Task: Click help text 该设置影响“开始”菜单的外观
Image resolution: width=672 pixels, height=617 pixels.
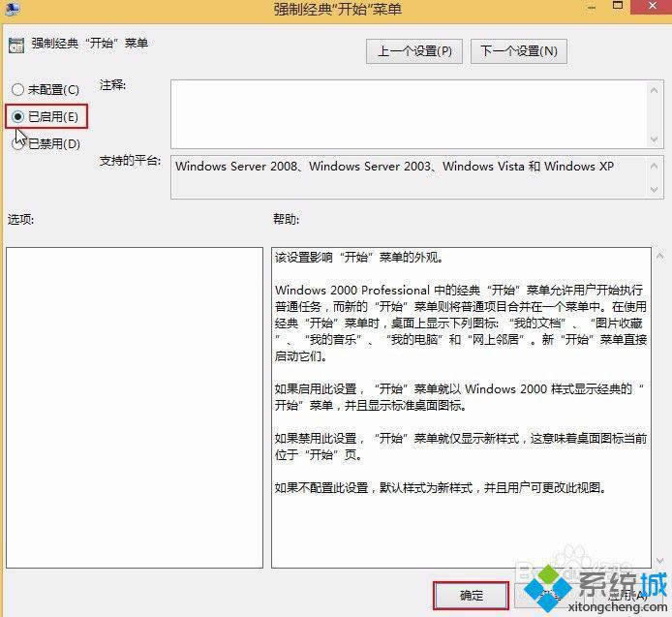Action: point(358,258)
